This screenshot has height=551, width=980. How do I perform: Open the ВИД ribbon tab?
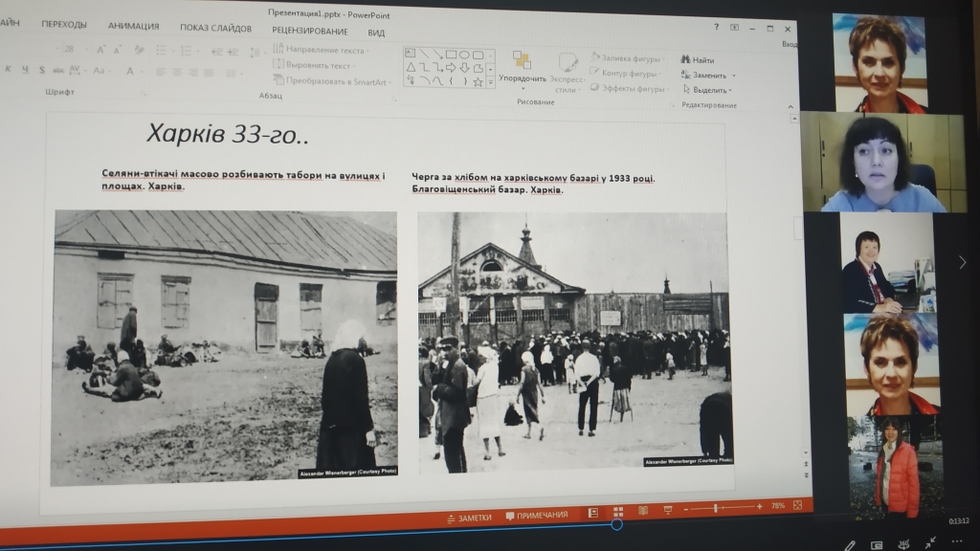376,33
